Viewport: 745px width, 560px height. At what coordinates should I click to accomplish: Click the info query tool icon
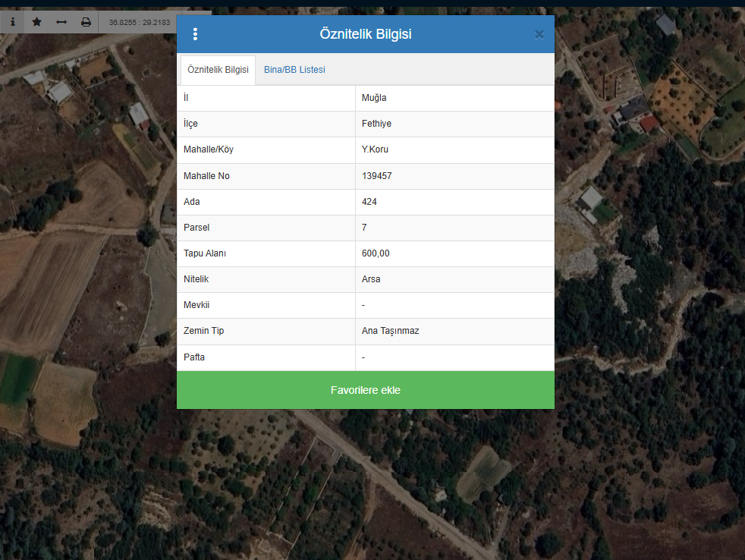12,22
